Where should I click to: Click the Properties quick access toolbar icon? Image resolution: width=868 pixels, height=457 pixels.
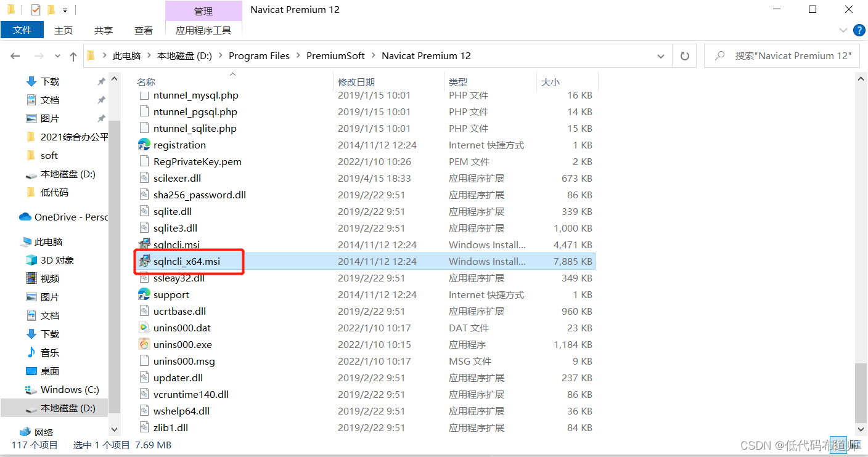36,10
